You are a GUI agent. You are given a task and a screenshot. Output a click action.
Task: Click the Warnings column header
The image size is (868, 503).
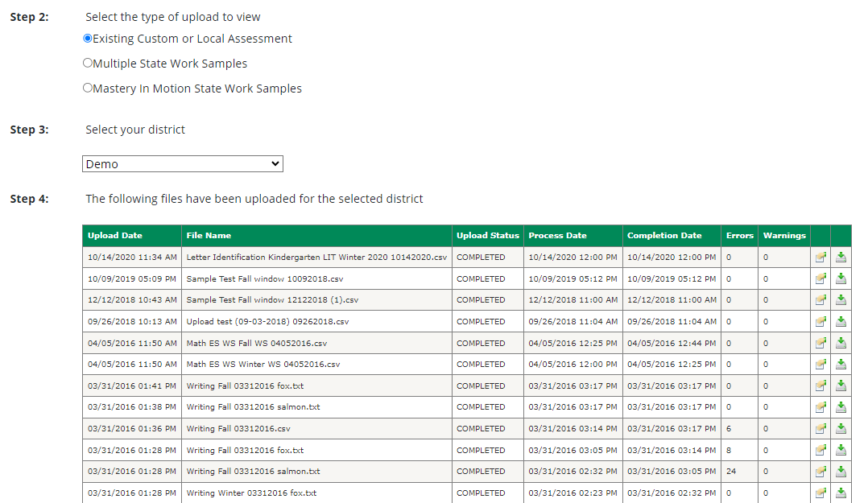click(x=784, y=236)
